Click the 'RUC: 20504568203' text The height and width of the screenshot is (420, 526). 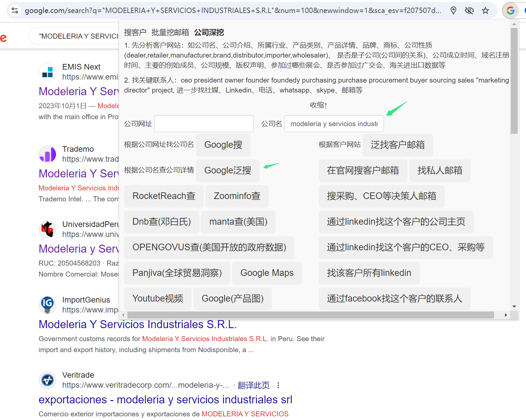point(69,263)
